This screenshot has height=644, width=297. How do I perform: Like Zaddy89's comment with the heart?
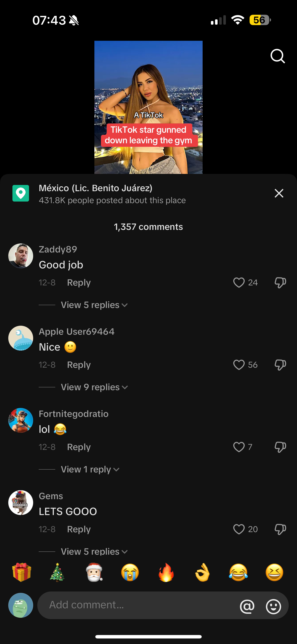[239, 283]
